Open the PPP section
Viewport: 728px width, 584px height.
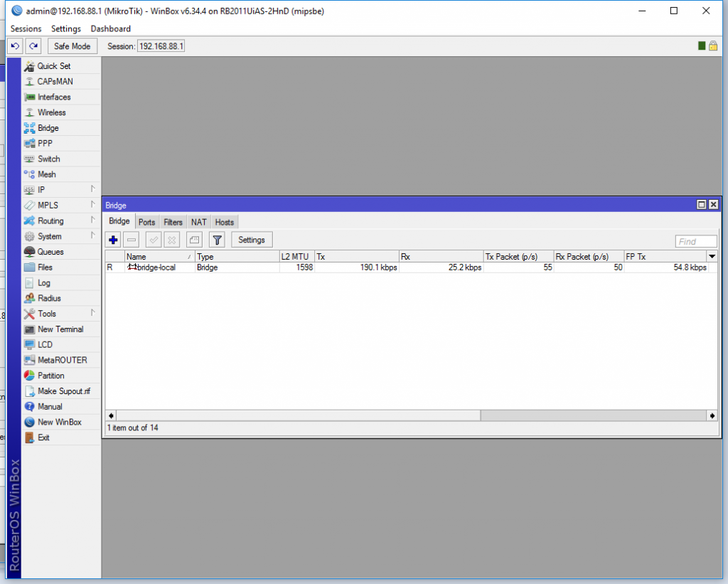[61, 143]
